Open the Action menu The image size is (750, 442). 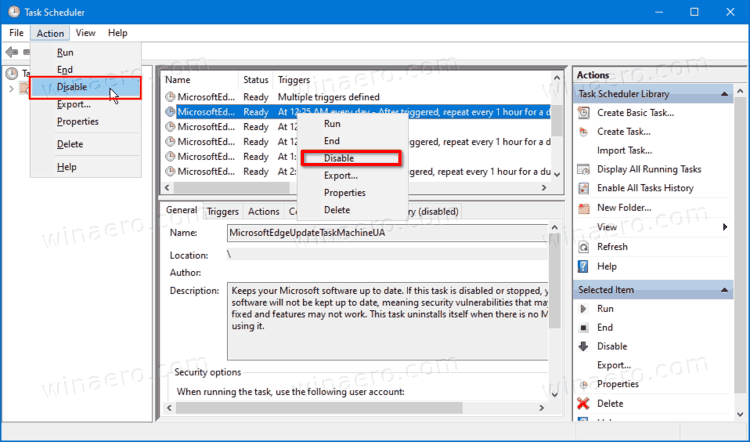coord(50,33)
